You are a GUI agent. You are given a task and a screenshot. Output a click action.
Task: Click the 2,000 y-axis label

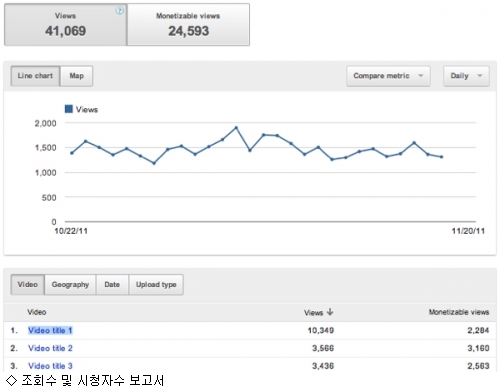pyautogui.click(x=46, y=123)
